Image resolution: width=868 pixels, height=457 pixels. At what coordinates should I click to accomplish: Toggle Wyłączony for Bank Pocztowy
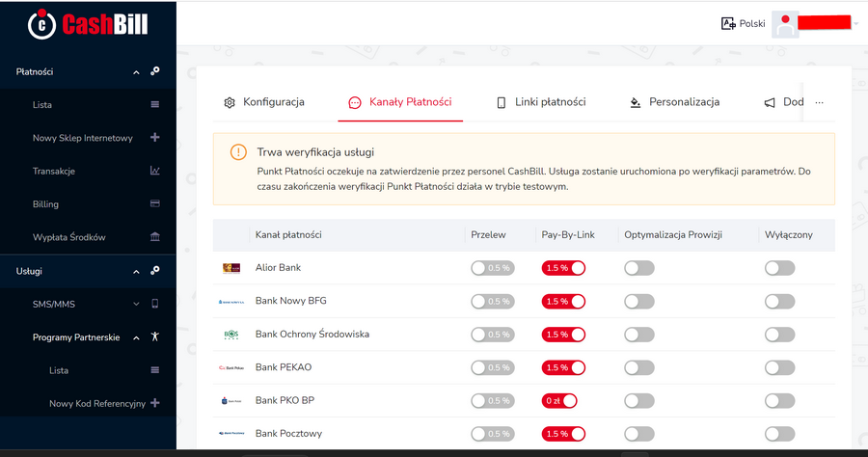[x=779, y=434]
